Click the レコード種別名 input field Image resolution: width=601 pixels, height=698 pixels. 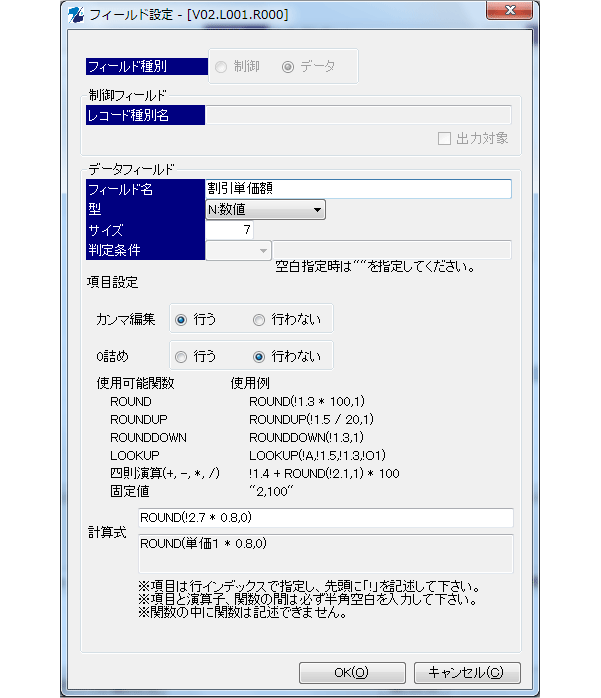(x=358, y=115)
